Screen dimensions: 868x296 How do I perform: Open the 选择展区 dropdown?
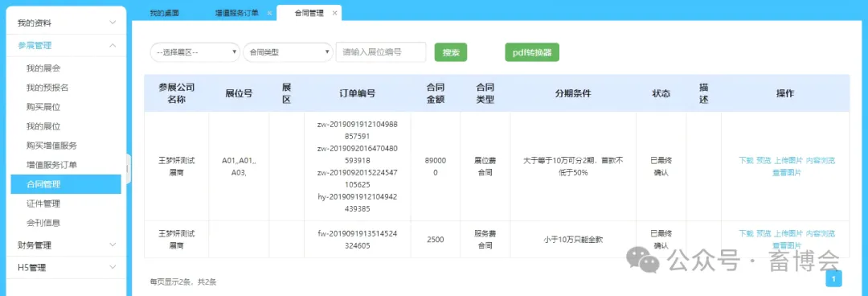click(194, 52)
